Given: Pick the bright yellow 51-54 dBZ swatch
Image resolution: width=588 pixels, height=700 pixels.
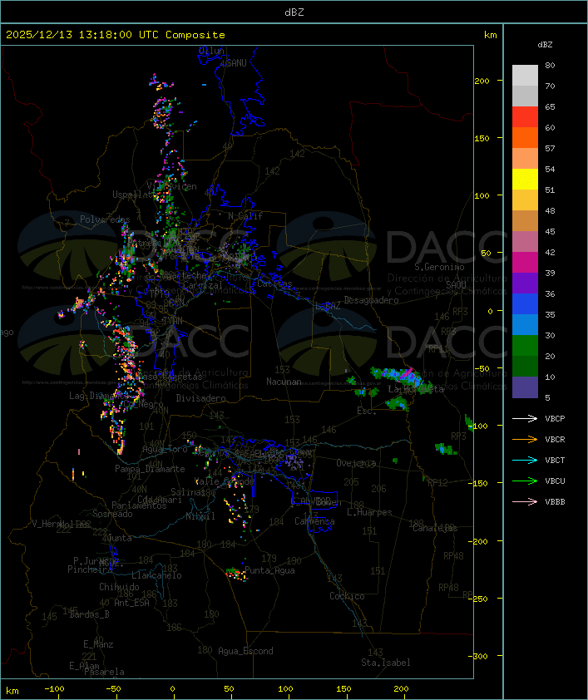Looking at the screenshot, I should [525, 180].
